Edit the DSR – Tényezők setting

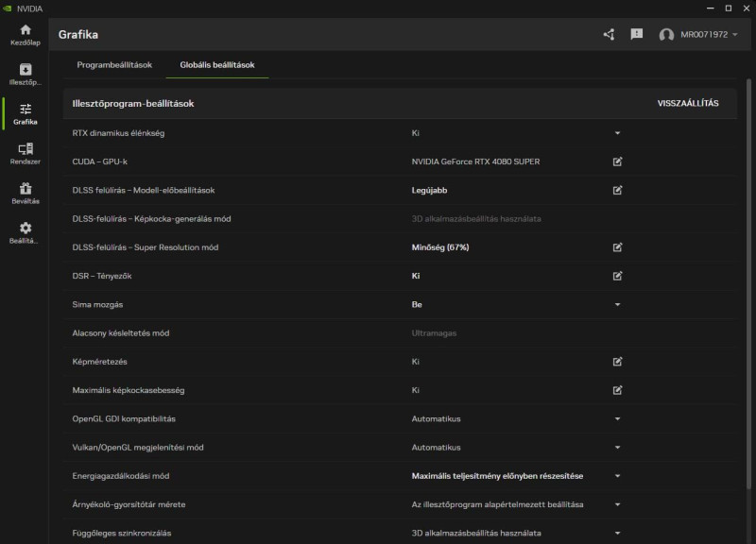click(617, 276)
